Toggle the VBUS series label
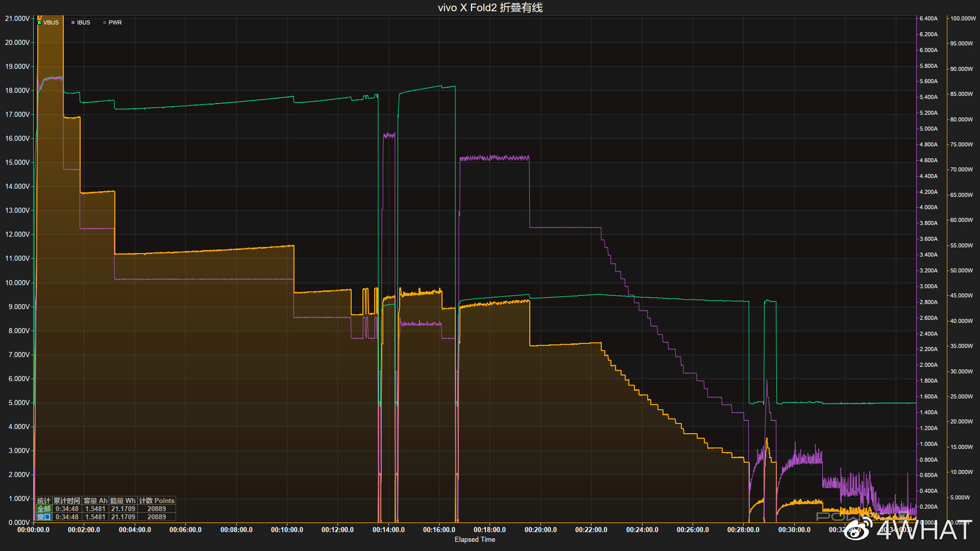Image resolution: width=980 pixels, height=551 pixels. (51, 22)
